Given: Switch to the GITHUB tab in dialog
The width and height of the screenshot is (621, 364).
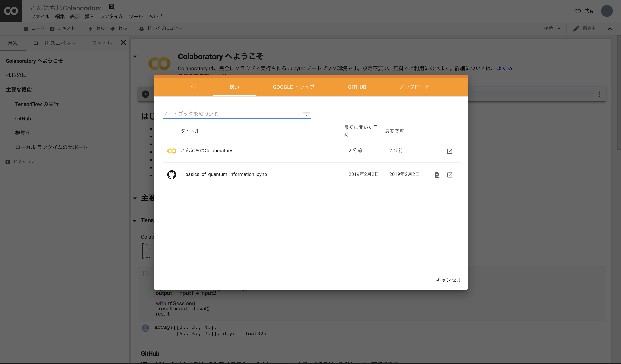Looking at the screenshot, I should click(357, 87).
